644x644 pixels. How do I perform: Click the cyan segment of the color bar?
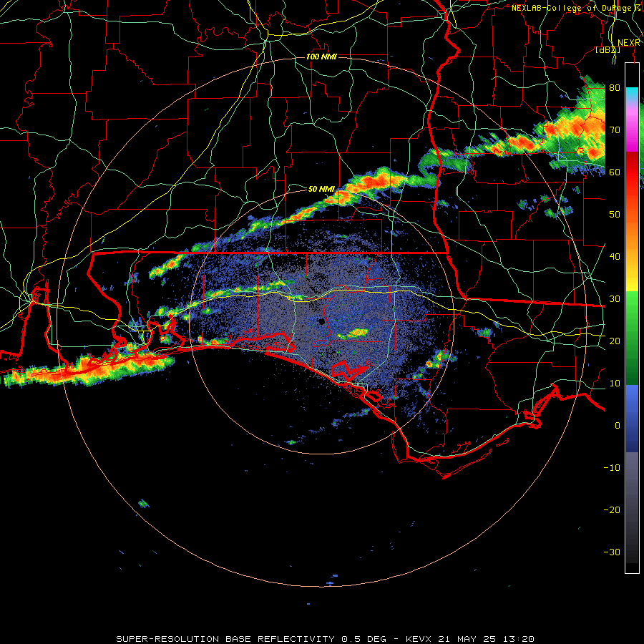click(x=632, y=95)
